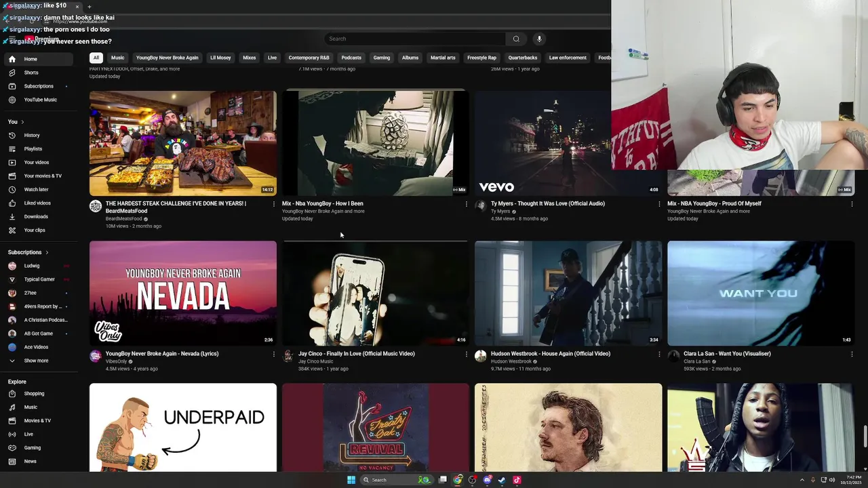Show hidden system tray icons
868x488 pixels.
pyautogui.click(x=802, y=480)
